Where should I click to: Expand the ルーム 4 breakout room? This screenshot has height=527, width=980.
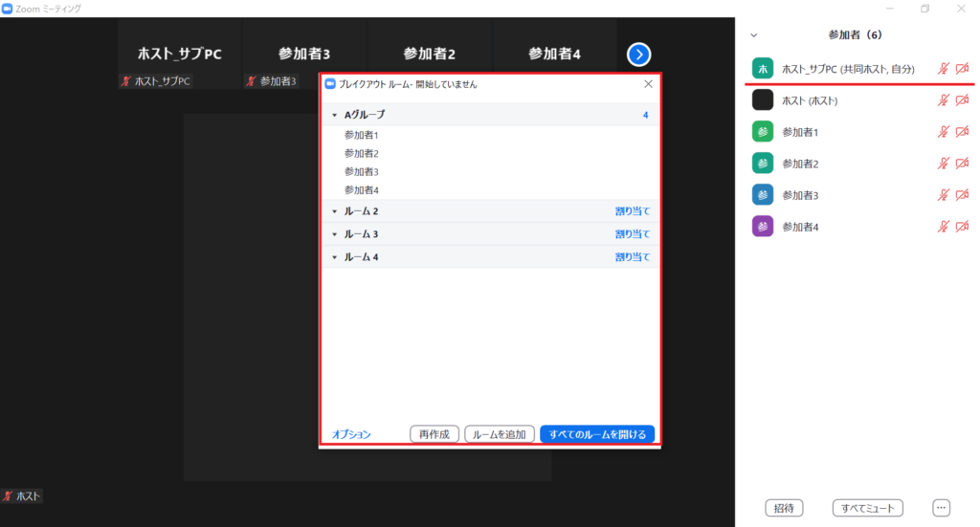tap(334, 257)
